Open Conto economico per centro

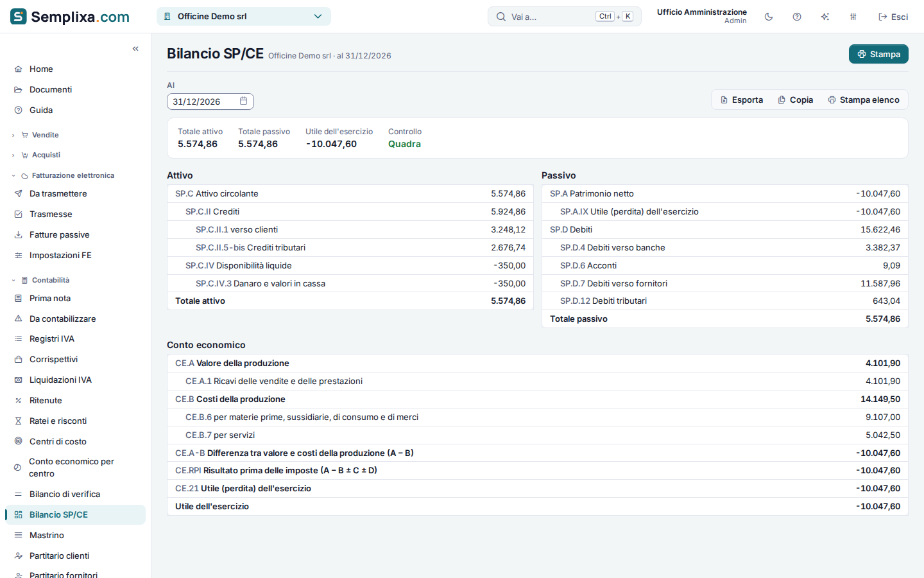(75, 468)
